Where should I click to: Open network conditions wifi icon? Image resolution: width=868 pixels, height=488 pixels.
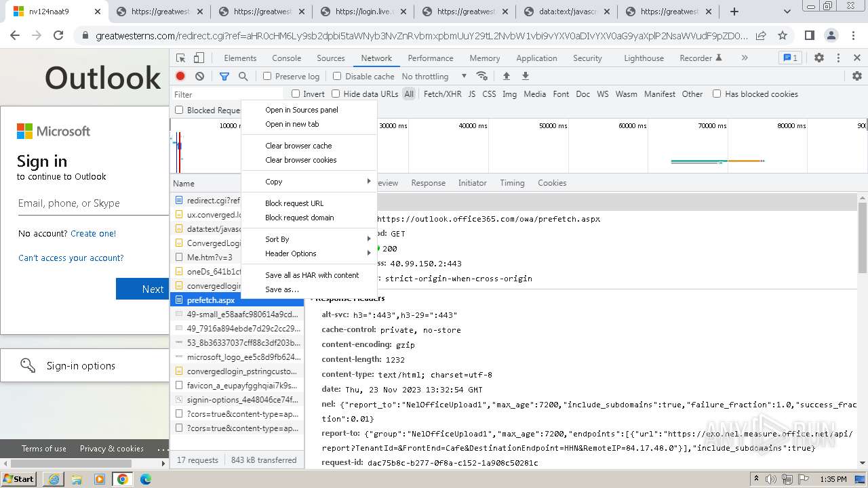(482, 76)
